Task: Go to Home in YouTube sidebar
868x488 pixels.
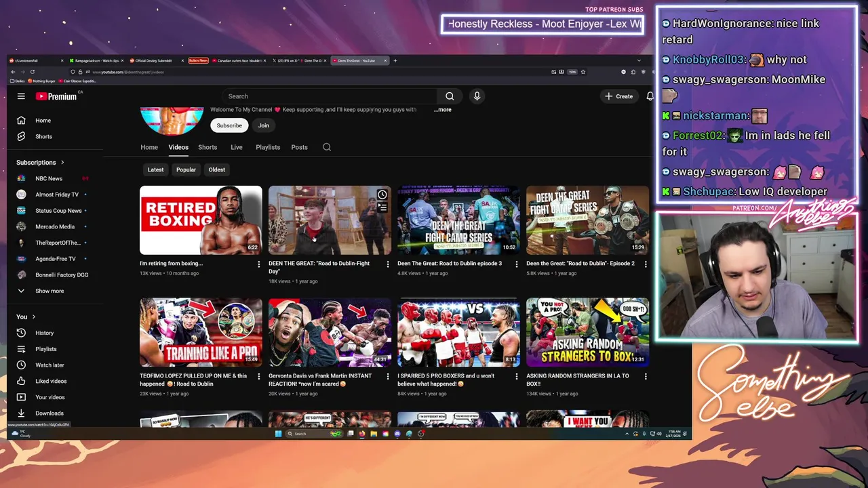Action: pos(43,121)
